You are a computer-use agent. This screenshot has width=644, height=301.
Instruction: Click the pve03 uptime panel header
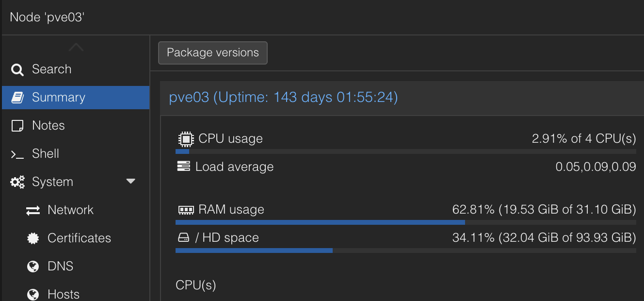coord(283,98)
